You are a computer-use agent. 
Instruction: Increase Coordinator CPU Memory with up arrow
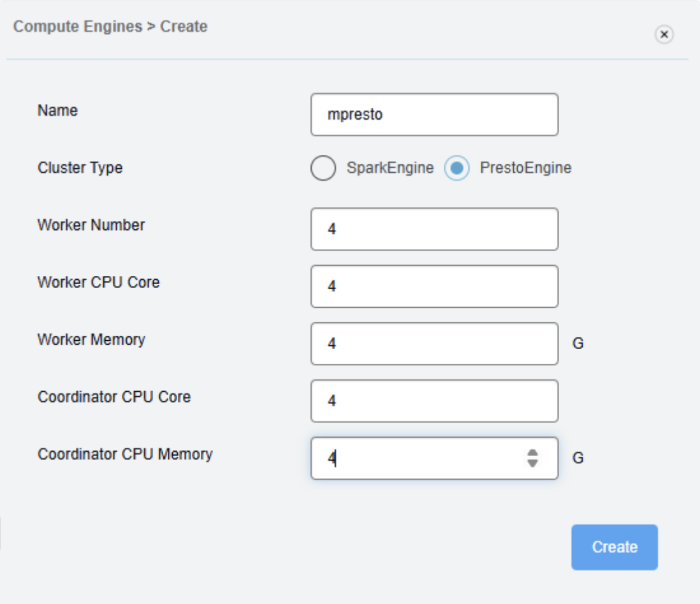coord(532,453)
